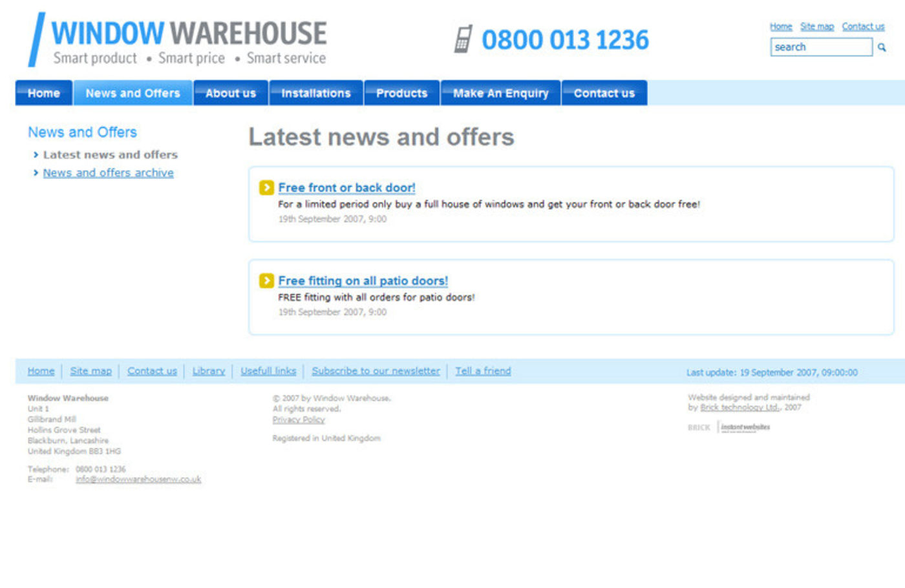Open the Products navigation tab
This screenshot has height=588, width=905.
pos(401,93)
